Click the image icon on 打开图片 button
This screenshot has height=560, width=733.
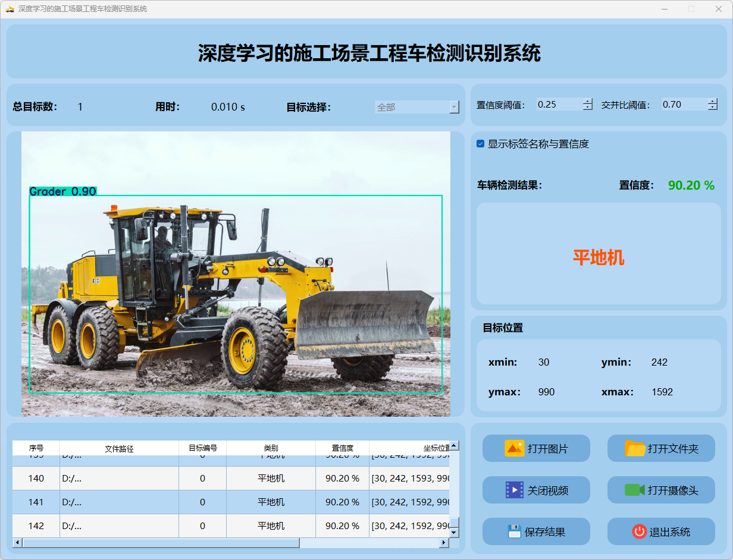coord(514,448)
